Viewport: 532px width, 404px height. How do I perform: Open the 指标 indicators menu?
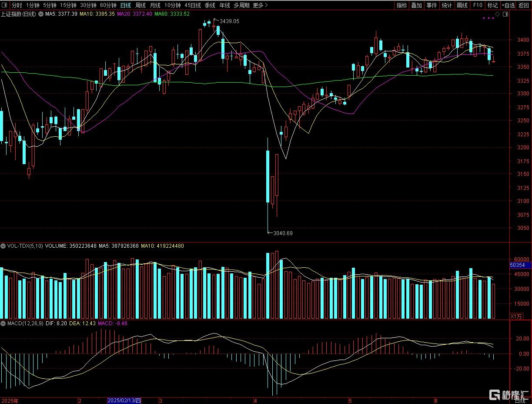pos(402,5)
